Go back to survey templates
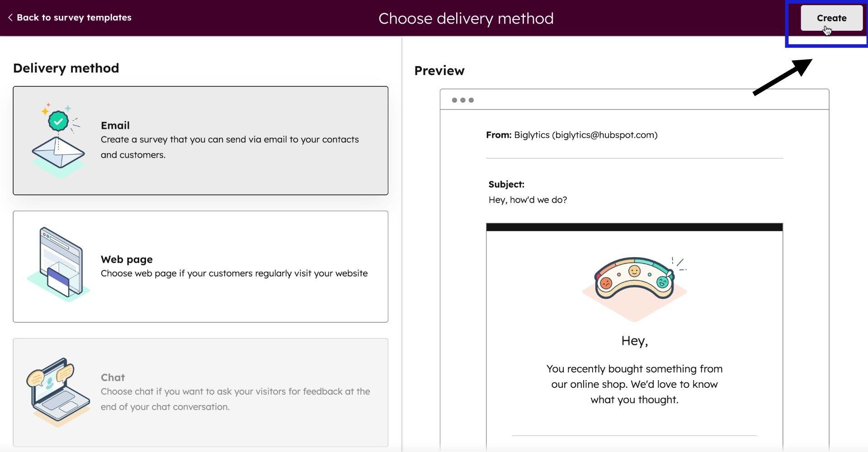The image size is (868, 452). 74,18
